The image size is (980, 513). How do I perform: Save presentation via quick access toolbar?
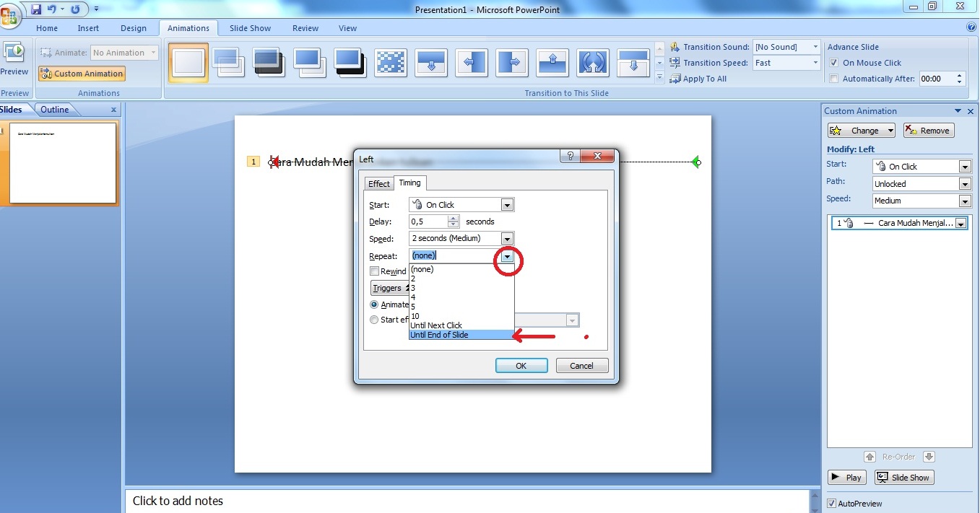coord(36,9)
